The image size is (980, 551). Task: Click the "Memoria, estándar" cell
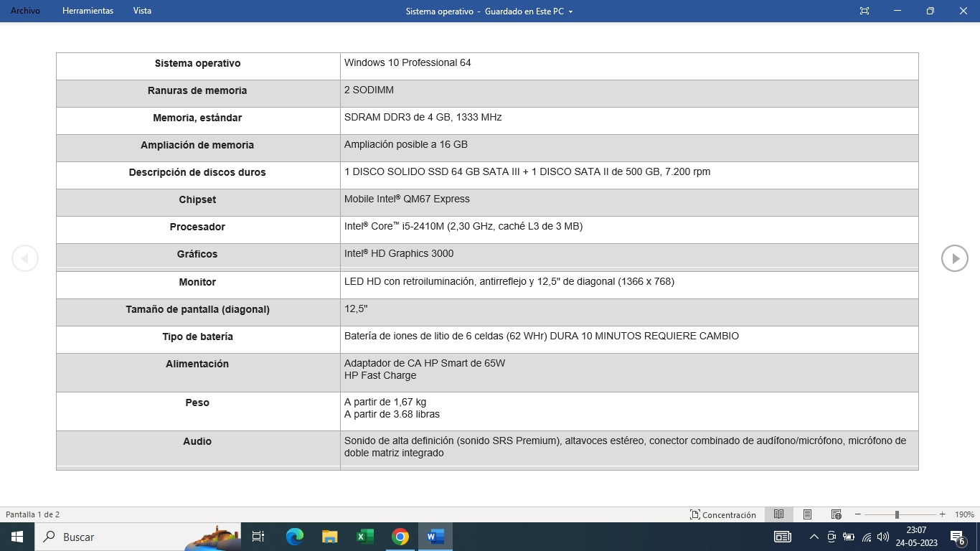[x=198, y=121]
